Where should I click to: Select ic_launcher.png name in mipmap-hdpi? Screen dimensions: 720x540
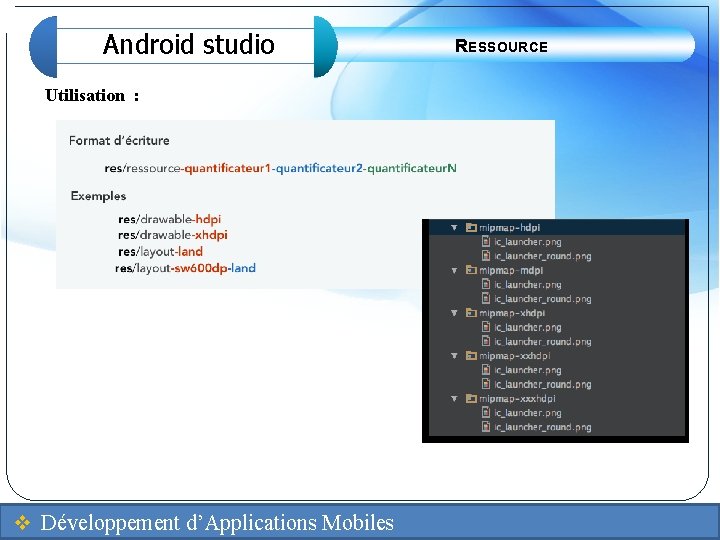[x=528, y=242]
